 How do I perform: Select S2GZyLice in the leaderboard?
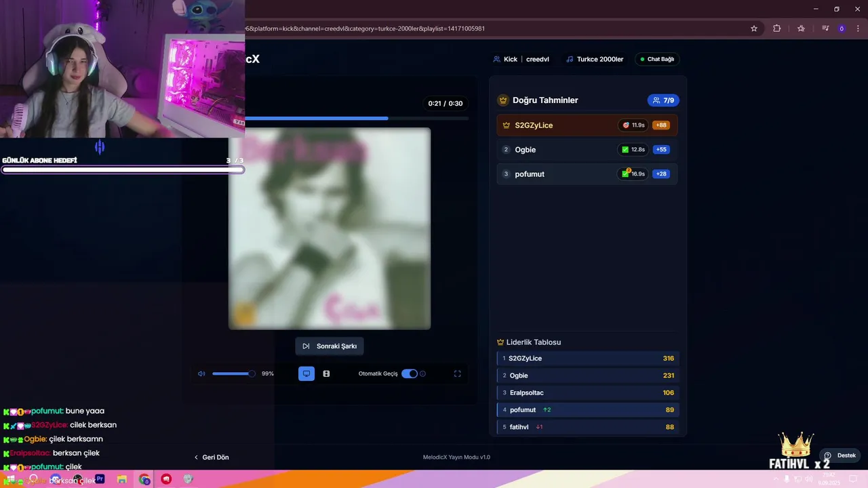pos(587,359)
